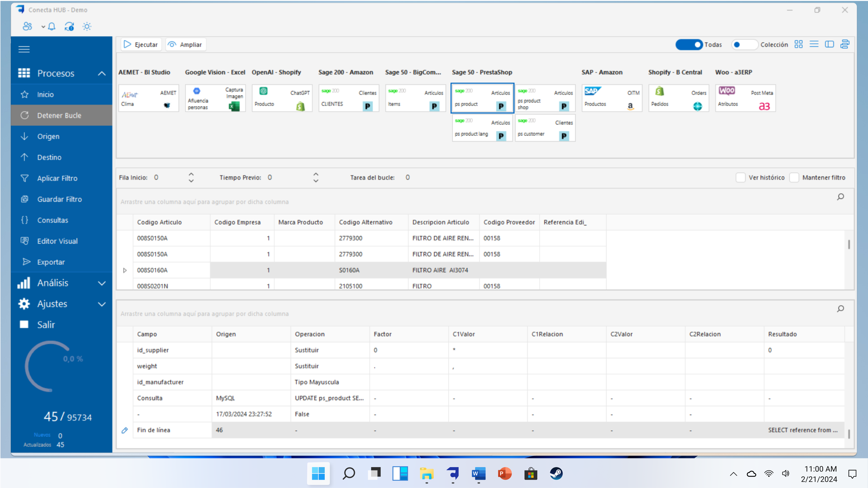Switch to grid tile view icon
The image size is (868, 488).
[798, 44]
